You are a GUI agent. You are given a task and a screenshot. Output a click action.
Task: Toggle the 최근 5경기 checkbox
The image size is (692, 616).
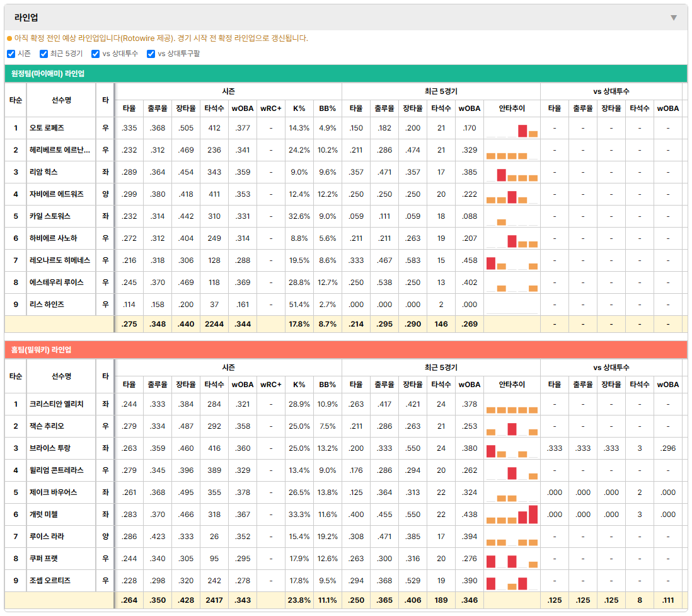point(43,54)
